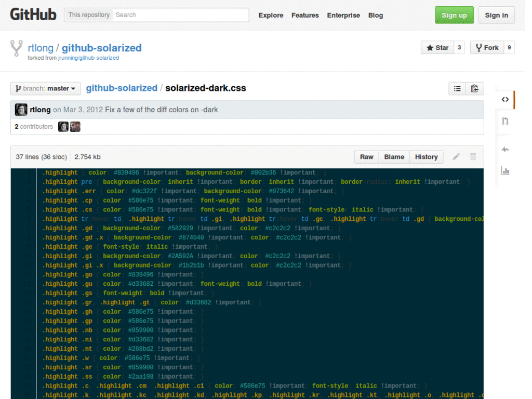The height and width of the screenshot is (399, 532).
Task: Open the Code sidebar icon
Action: 505,99
